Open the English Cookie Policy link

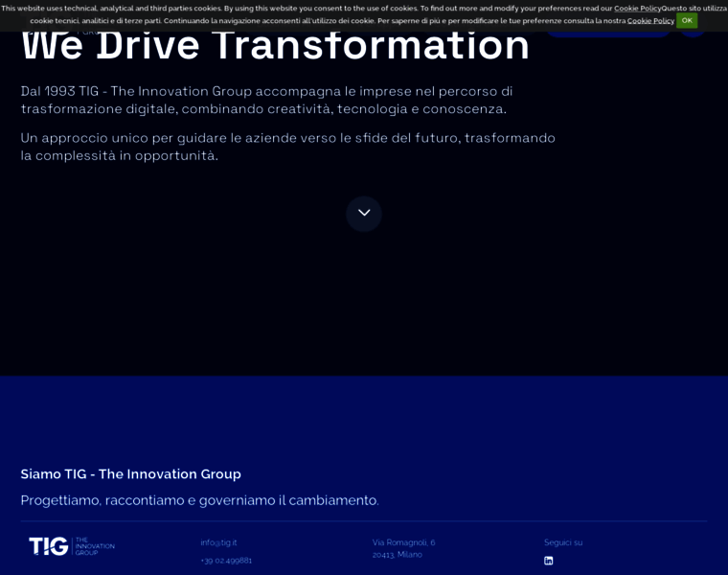[637, 9]
